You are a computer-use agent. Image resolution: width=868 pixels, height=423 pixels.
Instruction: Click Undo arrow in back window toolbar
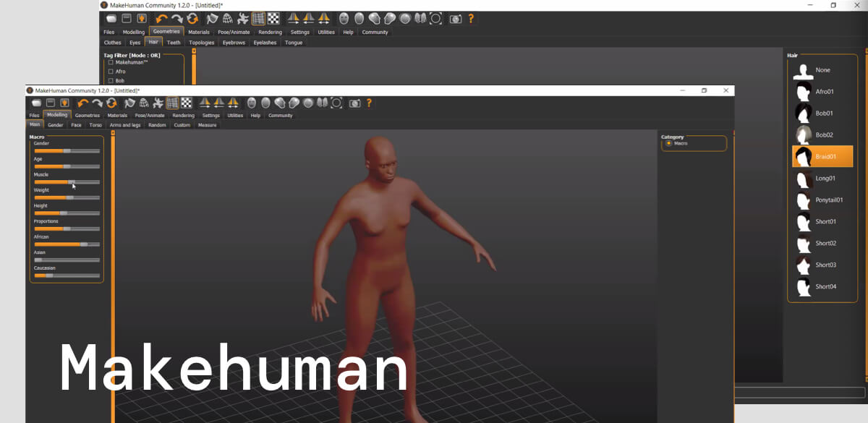tap(161, 19)
